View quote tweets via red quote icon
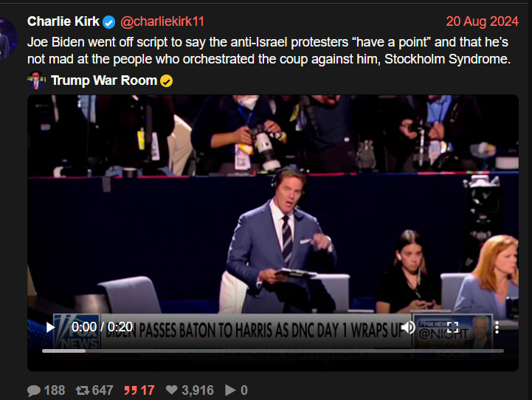 click(131, 390)
